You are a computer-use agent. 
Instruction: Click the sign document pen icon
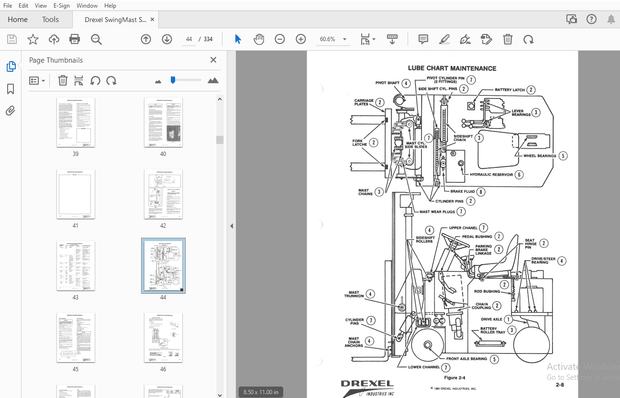(x=465, y=39)
